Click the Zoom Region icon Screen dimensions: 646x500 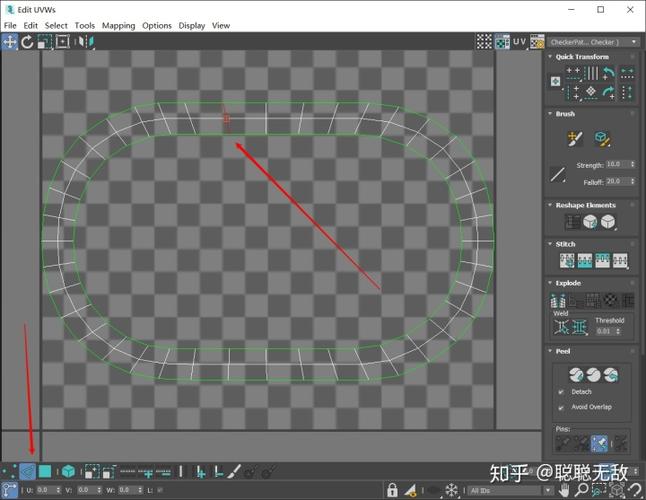pos(599,490)
